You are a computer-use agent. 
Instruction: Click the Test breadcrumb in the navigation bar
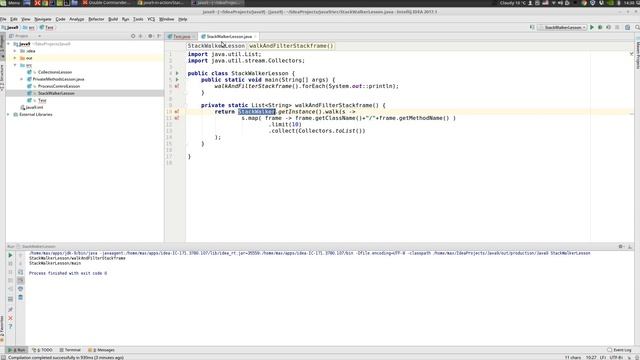47,27
